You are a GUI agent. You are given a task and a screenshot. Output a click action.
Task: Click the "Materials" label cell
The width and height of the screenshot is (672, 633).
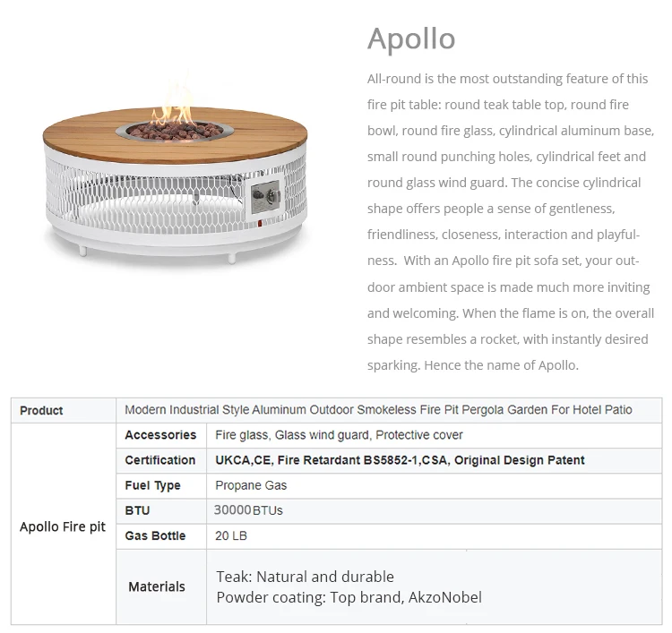(x=157, y=586)
